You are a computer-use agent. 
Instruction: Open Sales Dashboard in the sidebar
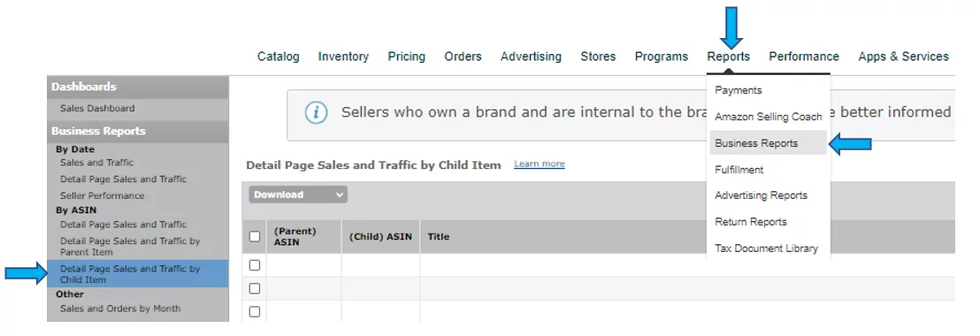pos(97,108)
